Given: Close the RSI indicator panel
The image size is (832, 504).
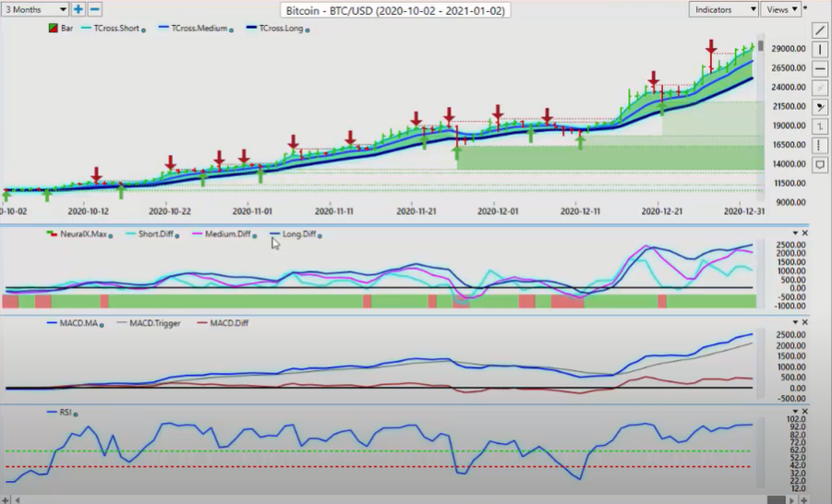Looking at the screenshot, I should click(x=805, y=411).
